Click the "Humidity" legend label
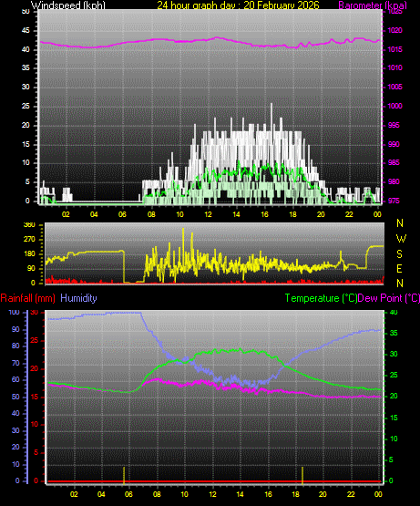The image size is (420, 506). tap(78, 298)
